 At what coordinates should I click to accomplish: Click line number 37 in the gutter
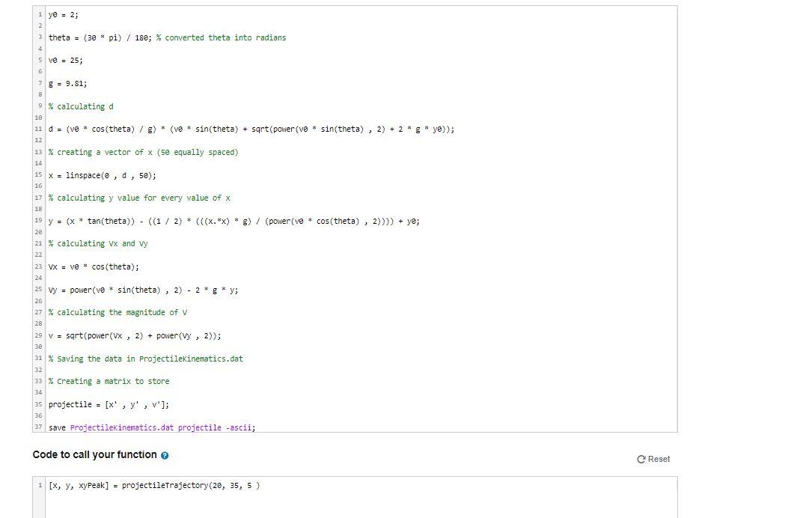pyautogui.click(x=36, y=427)
